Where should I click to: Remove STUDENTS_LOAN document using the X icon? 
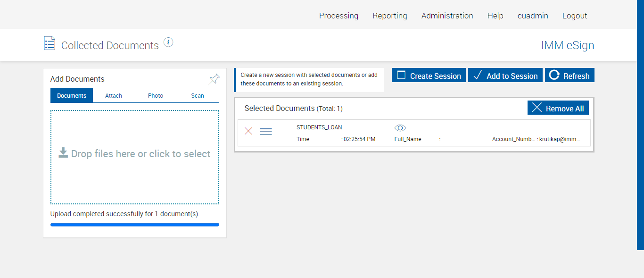point(248,131)
